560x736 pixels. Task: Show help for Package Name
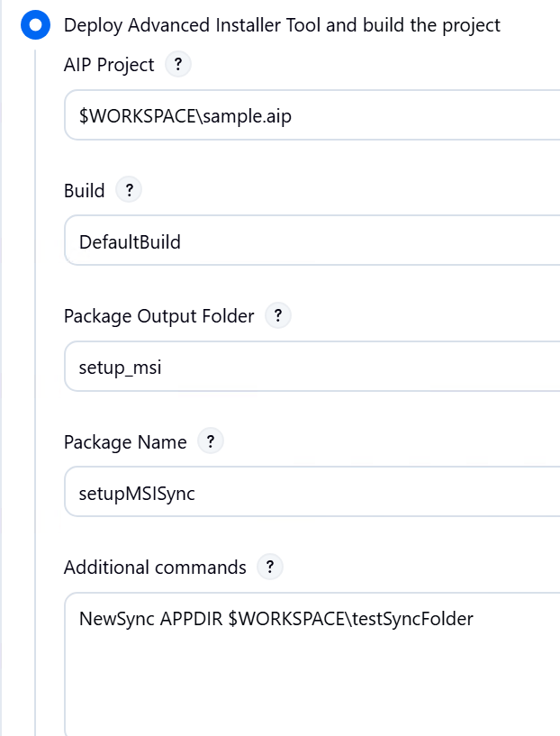click(x=211, y=441)
